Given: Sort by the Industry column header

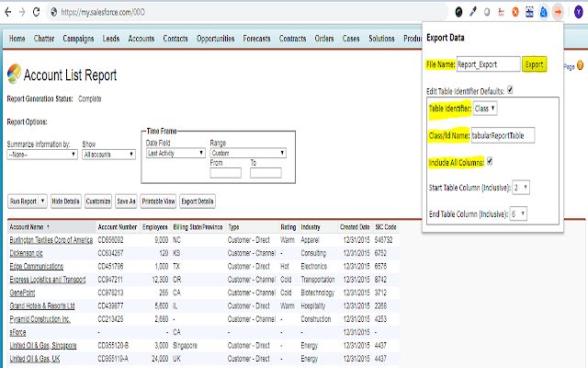Looking at the screenshot, I should [x=311, y=227].
